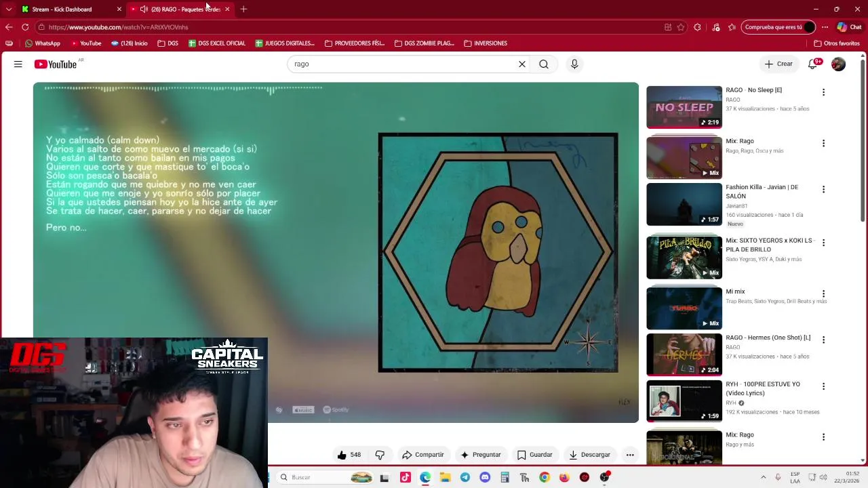Open Google Chrome from the taskbar
Viewport: 868px width, 488px height.
(x=545, y=477)
